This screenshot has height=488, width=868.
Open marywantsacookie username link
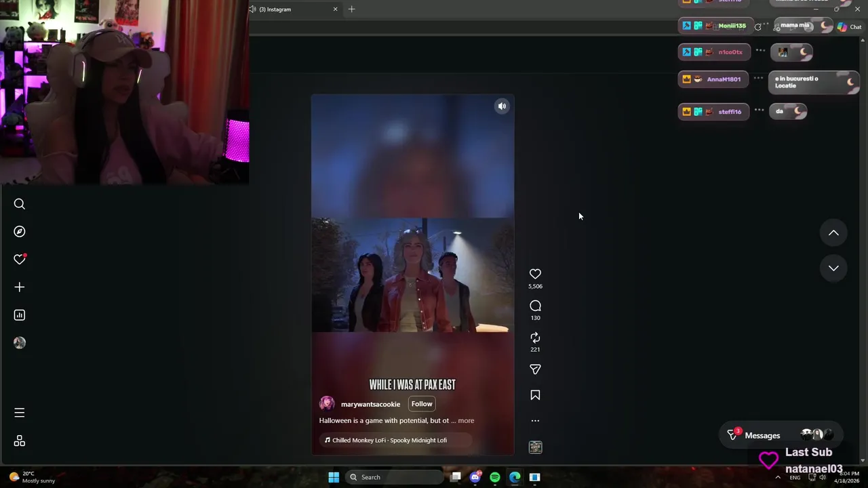[x=370, y=404]
